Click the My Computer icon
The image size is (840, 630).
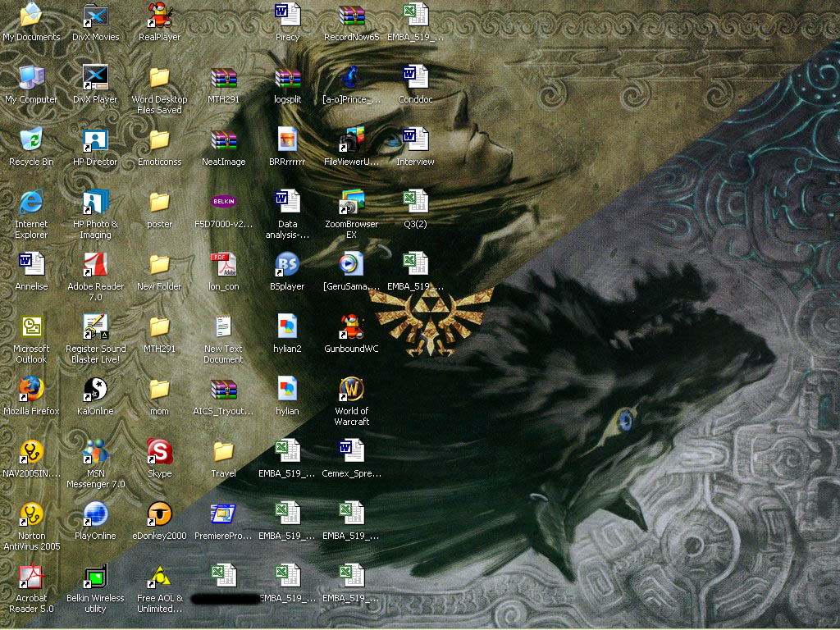[x=31, y=78]
